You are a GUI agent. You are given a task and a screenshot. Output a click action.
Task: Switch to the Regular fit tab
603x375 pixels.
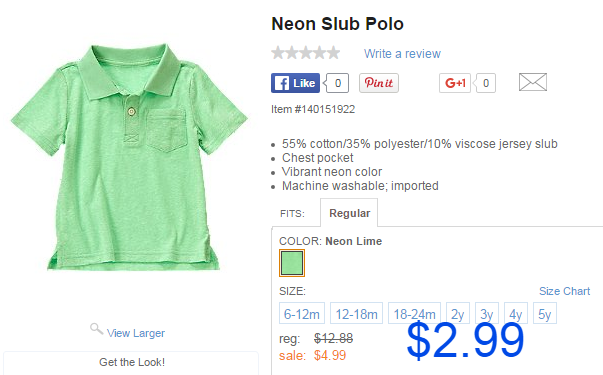[349, 213]
